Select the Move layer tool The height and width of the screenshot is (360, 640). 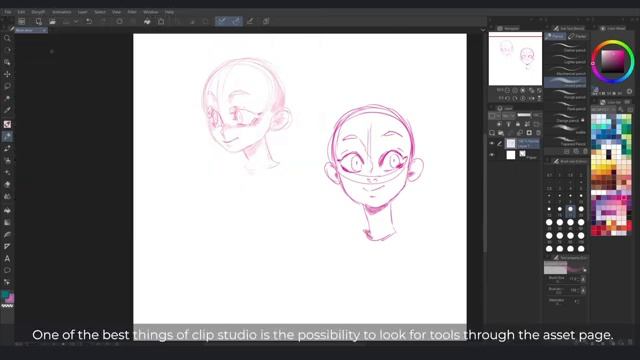click(7, 74)
